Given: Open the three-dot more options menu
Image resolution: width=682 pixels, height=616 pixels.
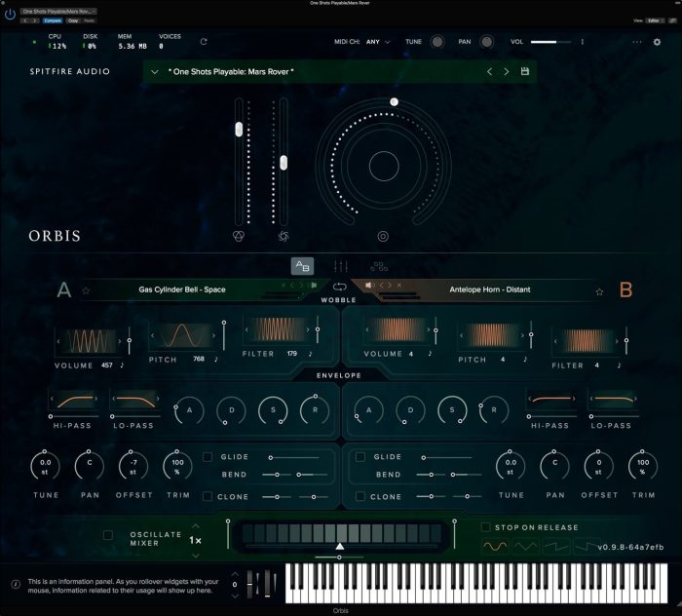Looking at the screenshot, I should point(637,42).
